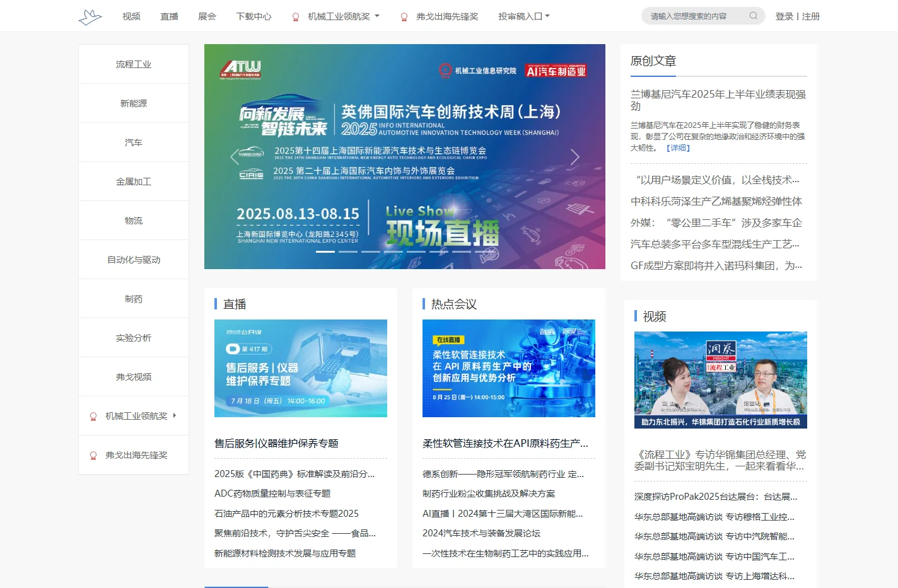The image size is (898, 588).
Task: Click the award icon beside sidebar 弗戈出海先锋奖
Action: 93,456
